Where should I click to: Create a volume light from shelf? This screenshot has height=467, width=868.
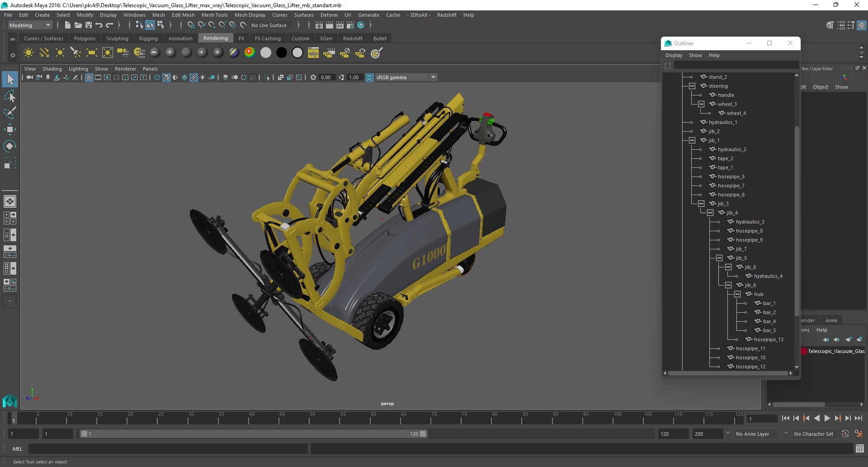108,53
